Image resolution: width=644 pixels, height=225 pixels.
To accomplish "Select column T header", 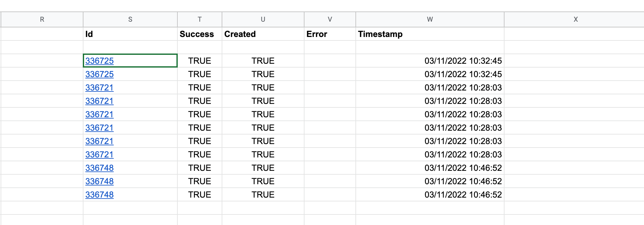I will click(x=199, y=19).
